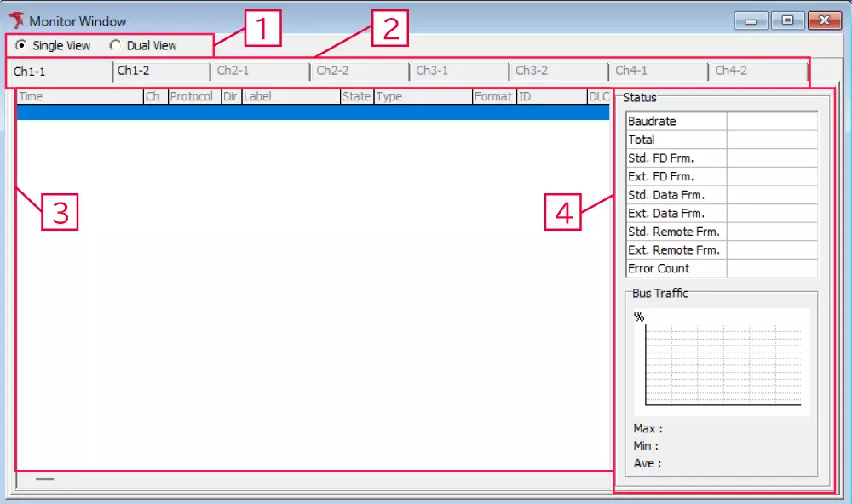Close the Monitor Window
The image size is (852, 504).
pos(824,21)
